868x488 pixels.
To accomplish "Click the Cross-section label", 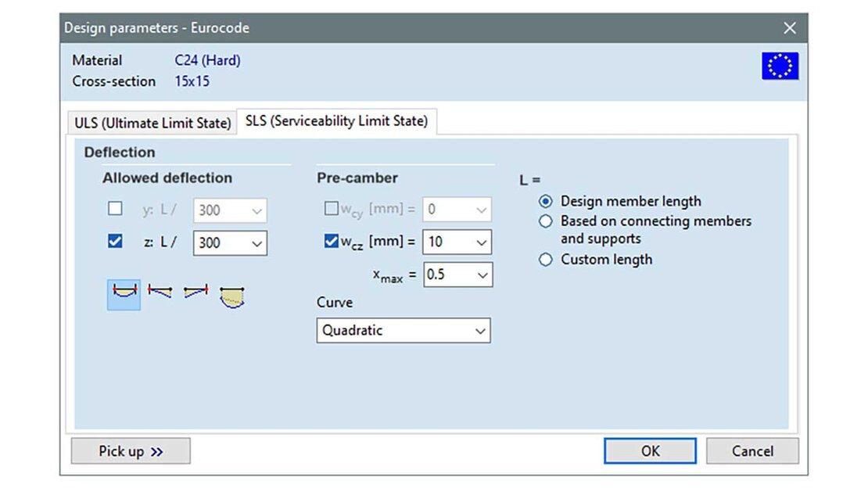I will tap(113, 81).
